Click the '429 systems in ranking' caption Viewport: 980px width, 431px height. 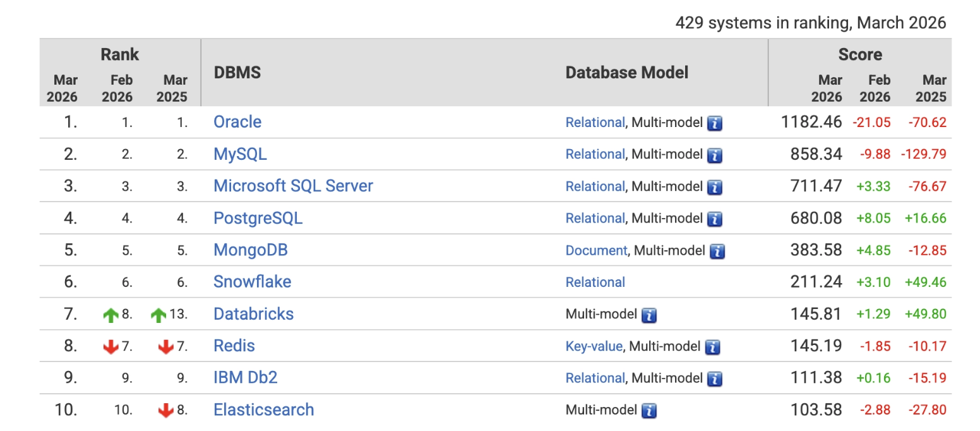tap(811, 23)
